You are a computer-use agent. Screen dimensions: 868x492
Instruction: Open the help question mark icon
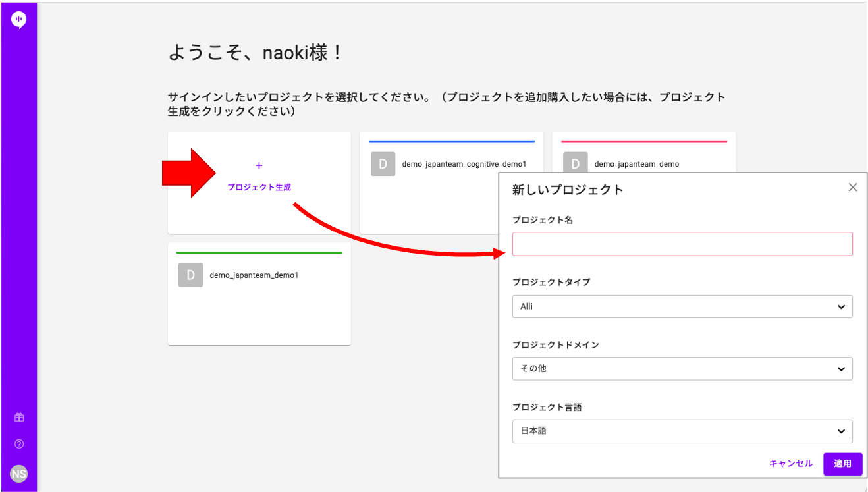tap(19, 445)
